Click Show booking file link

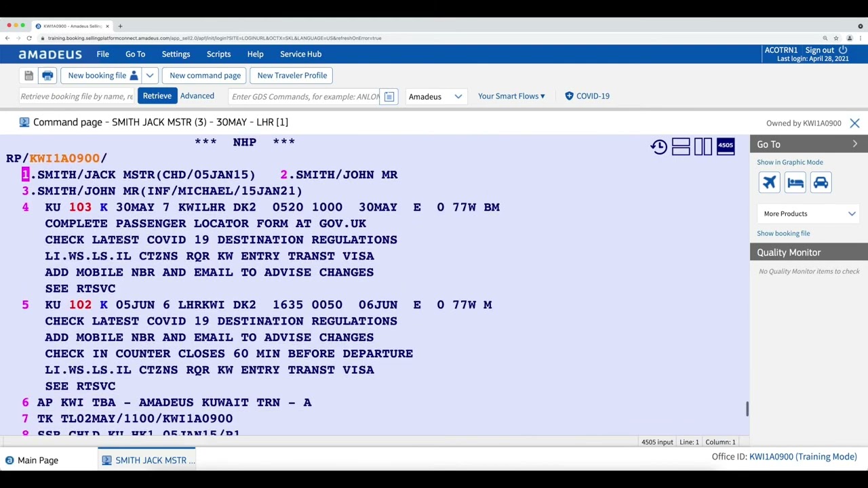(783, 233)
